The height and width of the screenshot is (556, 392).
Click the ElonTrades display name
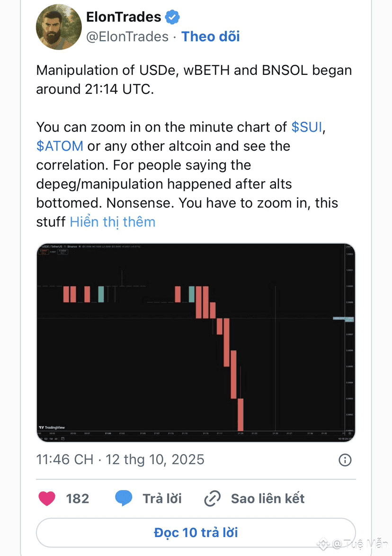(x=124, y=18)
